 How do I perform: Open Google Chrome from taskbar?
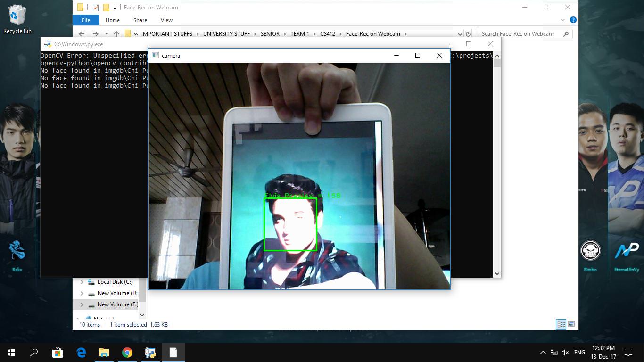coord(127,353)
